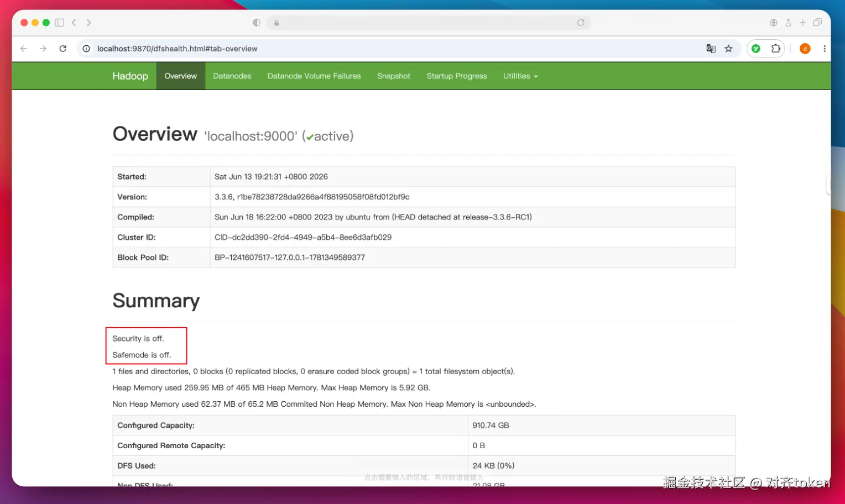Expand the Utilities dropdown menu
Screen dimensions: 845x504
point(520,76)
